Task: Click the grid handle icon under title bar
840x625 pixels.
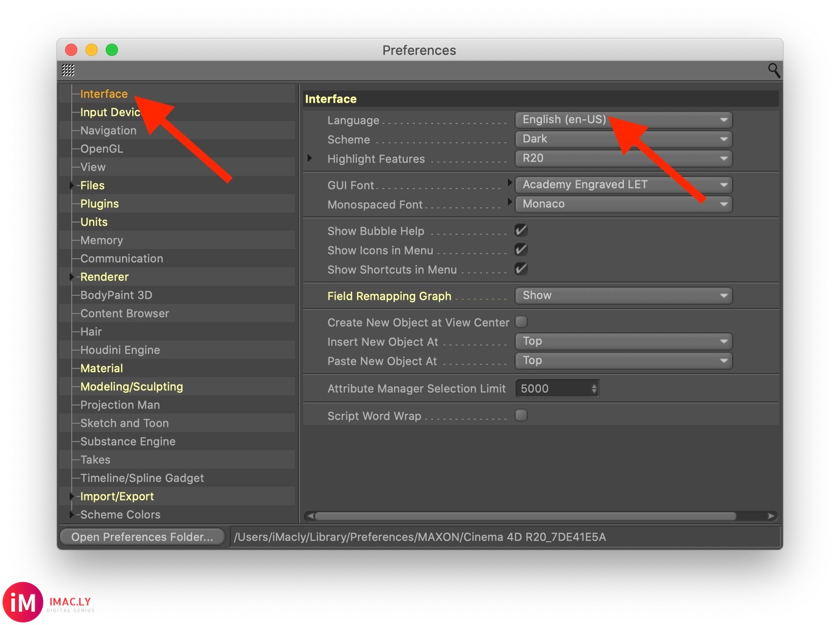Action: tap(68, 70)
